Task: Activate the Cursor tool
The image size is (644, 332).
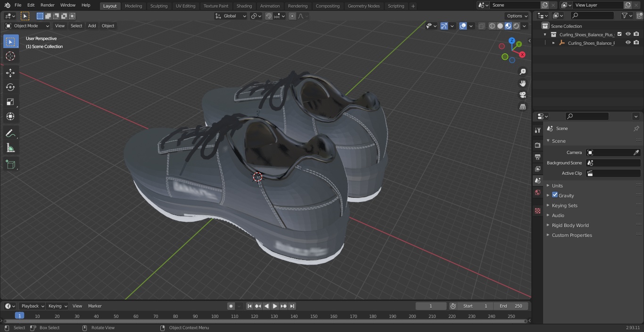Action: (x=10, y=56)
